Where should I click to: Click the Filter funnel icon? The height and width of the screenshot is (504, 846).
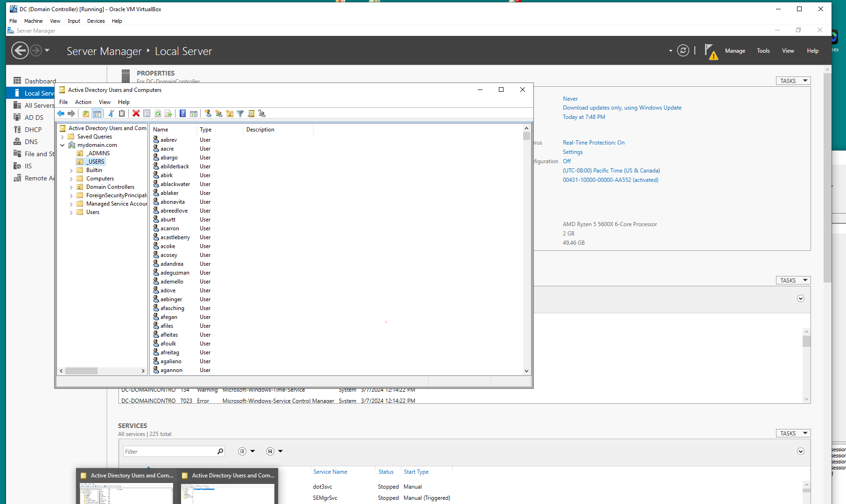pos(240,113)
